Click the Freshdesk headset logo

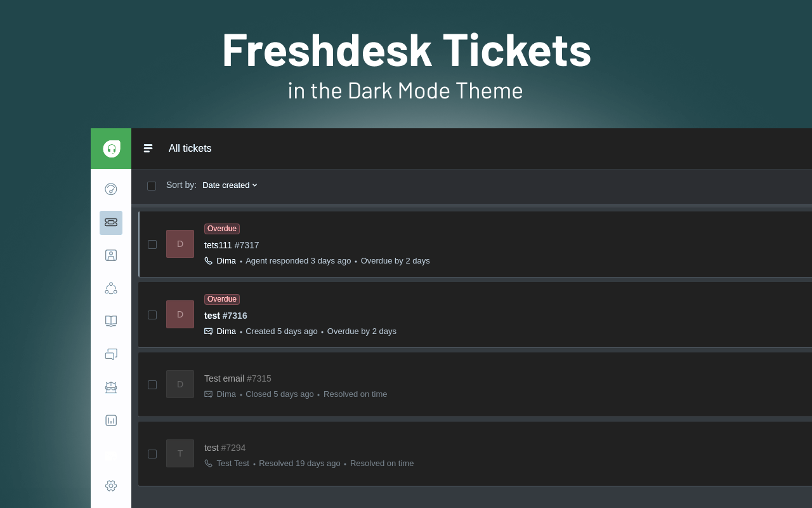tap(111, 148)
